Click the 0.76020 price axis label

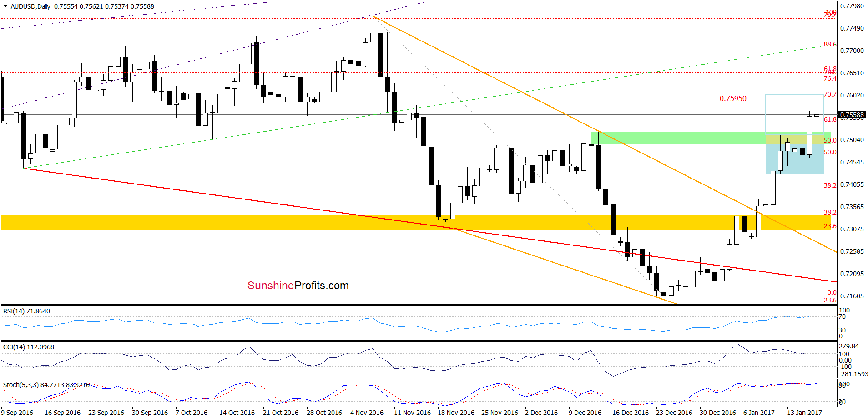(x=852, y=95)
